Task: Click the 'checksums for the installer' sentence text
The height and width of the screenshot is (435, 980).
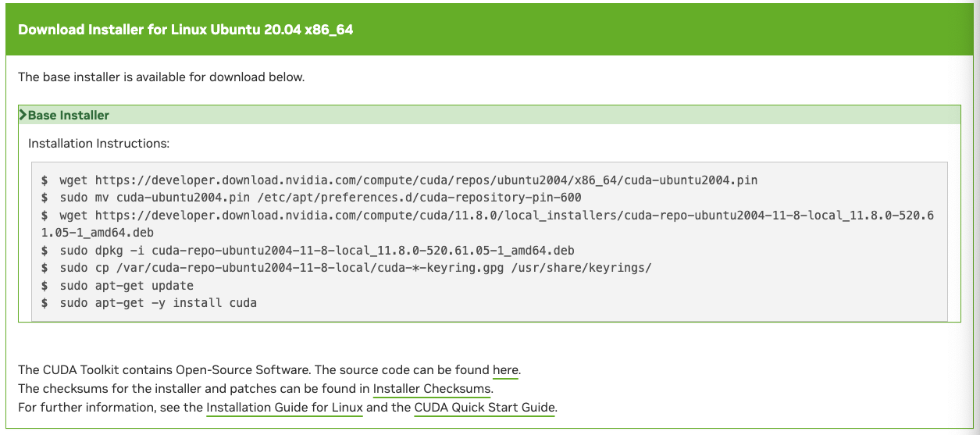Action: [256, 389]
